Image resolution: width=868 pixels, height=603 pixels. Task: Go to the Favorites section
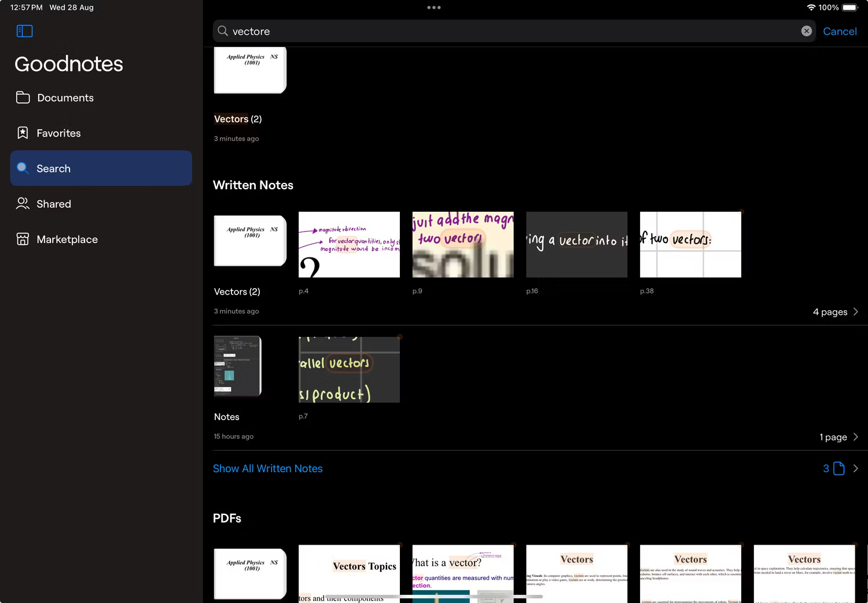[x=58, y=133]
